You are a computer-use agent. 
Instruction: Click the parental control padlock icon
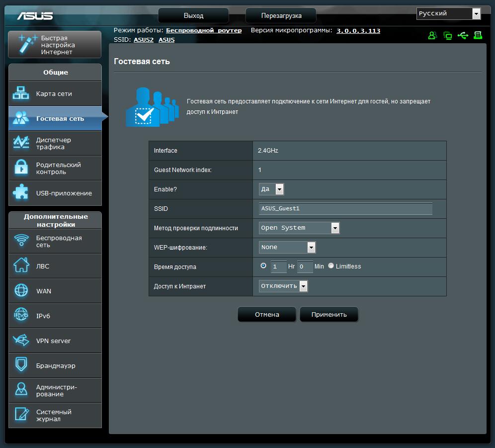[x=21, y=168]
